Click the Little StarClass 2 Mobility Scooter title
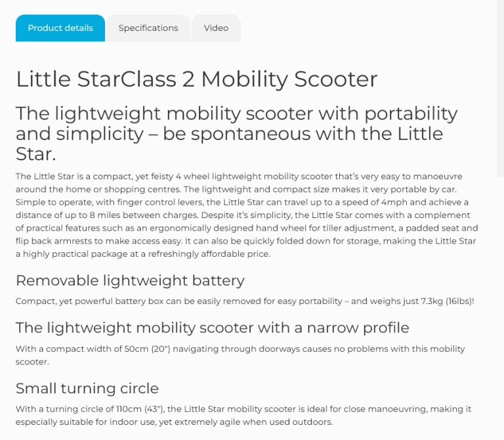Viewport: 504px width, 440px height. tap(196, 79)
